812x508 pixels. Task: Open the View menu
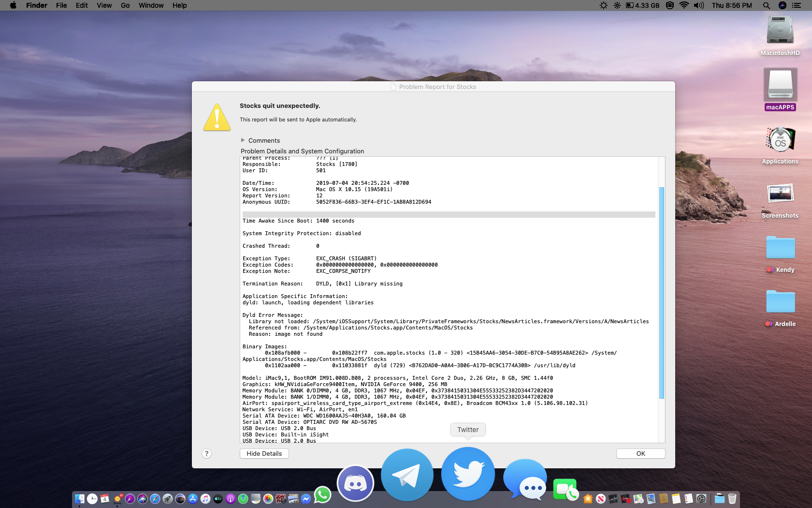pos(104,5)
